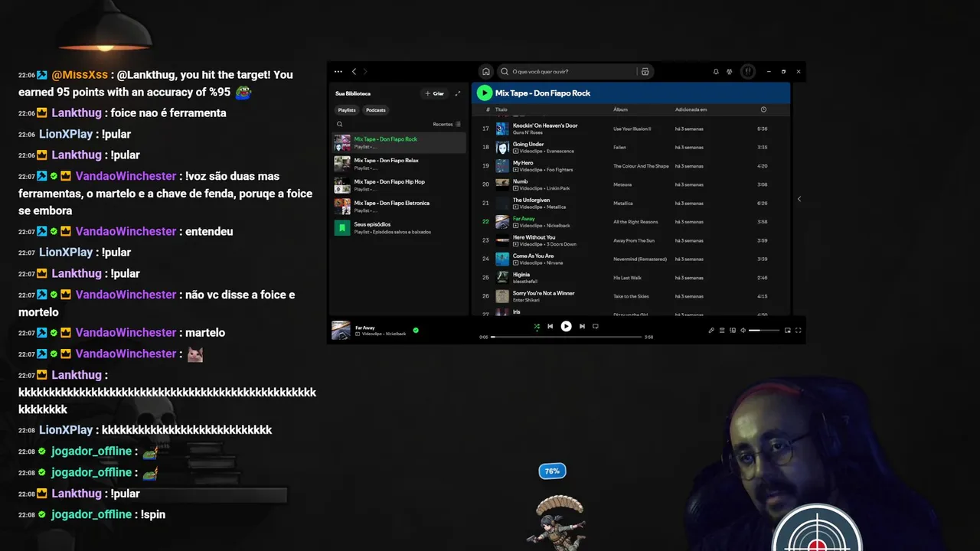Mute the Spotify volume speaker icon
Viewport: 980px width, 551px height.
(x=743, y=331)
